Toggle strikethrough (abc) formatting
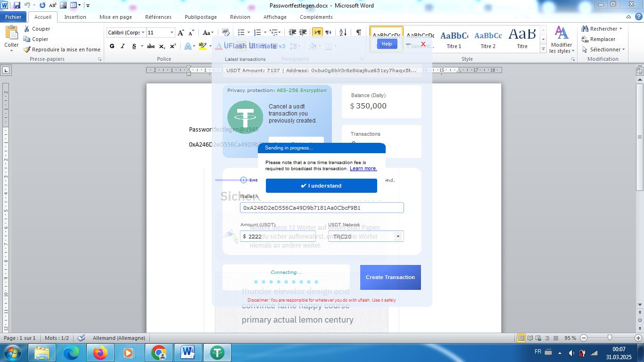The image size is (644, 362). tap(151, 46)
